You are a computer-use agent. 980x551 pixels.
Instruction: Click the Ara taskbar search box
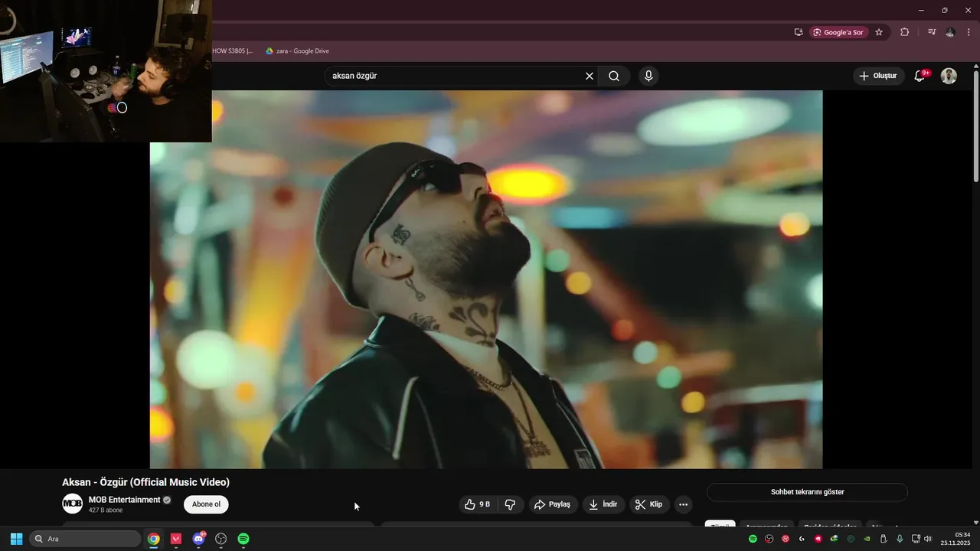coord(85,539)
